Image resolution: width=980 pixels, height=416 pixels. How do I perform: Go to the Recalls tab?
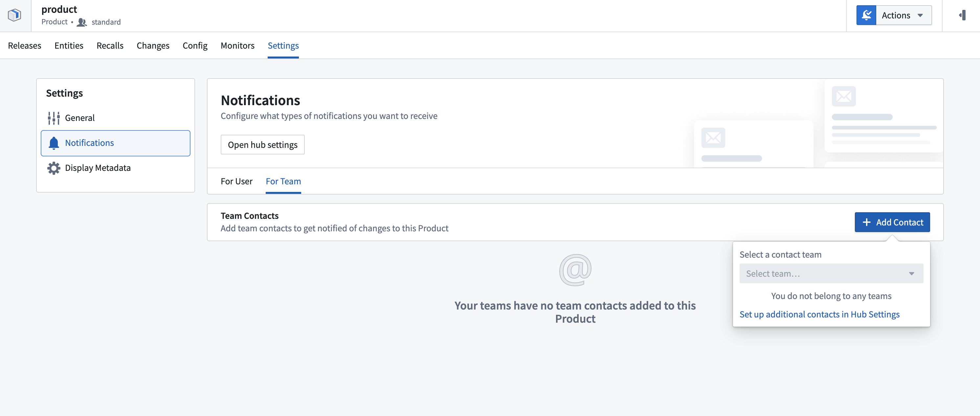point(110,46)
